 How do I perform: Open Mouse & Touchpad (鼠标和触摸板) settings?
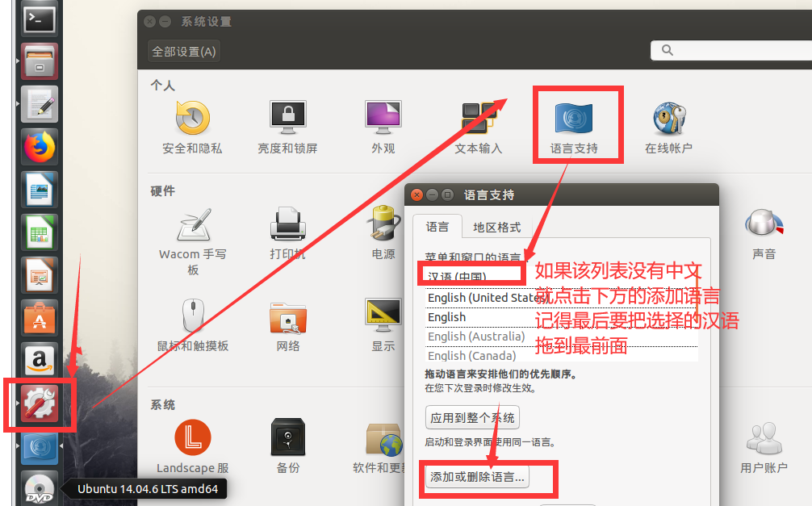pyautogui.click(x=193, y=325)
